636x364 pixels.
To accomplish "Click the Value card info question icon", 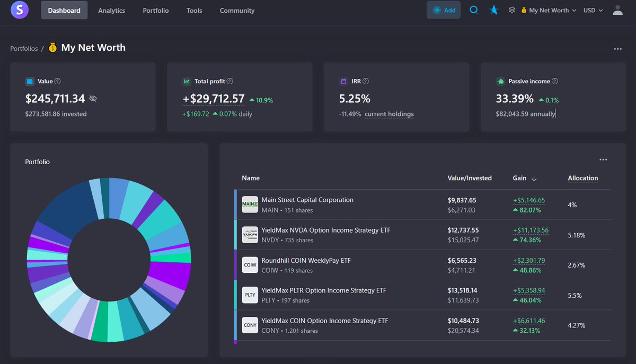I will click(58, 82).
